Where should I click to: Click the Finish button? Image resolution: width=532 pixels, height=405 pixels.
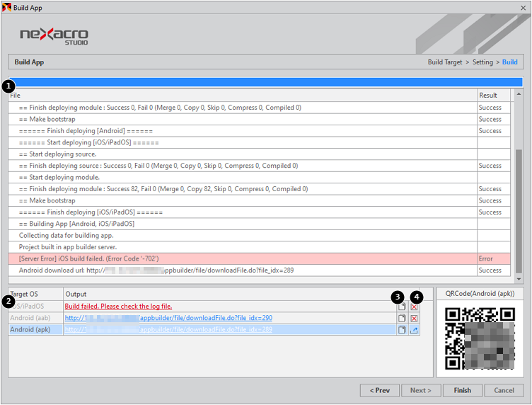tap(463, 390)
